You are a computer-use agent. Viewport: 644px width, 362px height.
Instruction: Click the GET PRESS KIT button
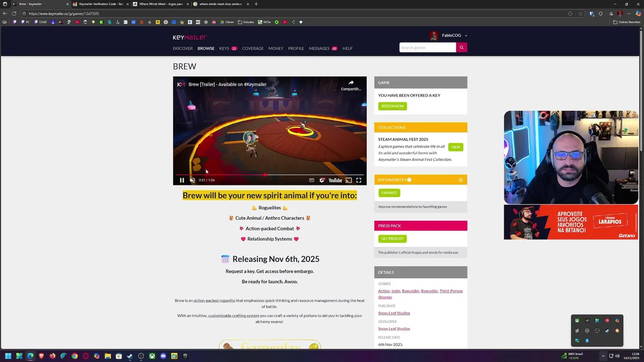[x=392, y=239]
